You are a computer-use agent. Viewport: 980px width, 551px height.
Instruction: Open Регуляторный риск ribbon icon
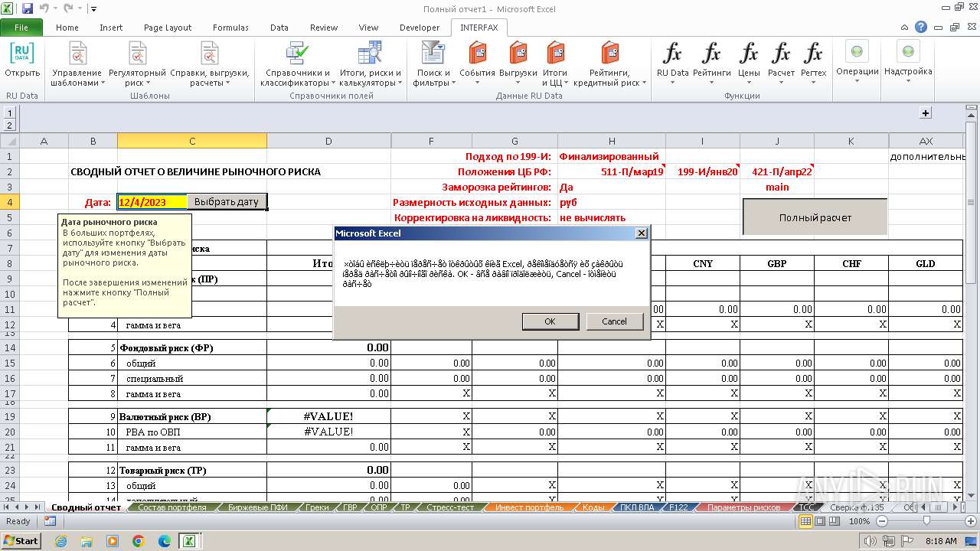[138, 54]
